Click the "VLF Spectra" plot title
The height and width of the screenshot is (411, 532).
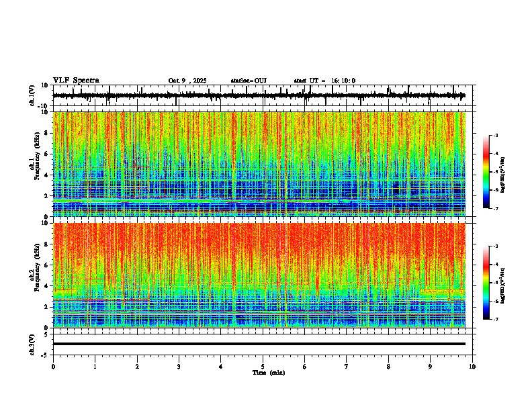[x=76, y=80]
